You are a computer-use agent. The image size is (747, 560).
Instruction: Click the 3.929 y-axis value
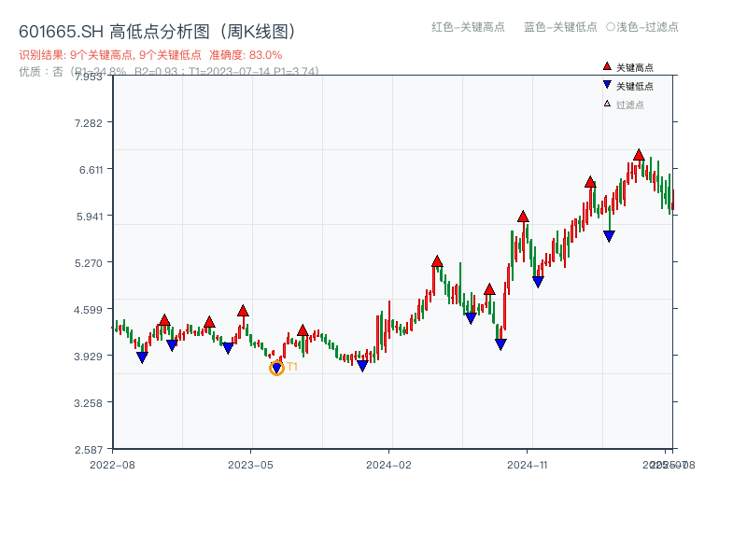click(x=88, y=357)
